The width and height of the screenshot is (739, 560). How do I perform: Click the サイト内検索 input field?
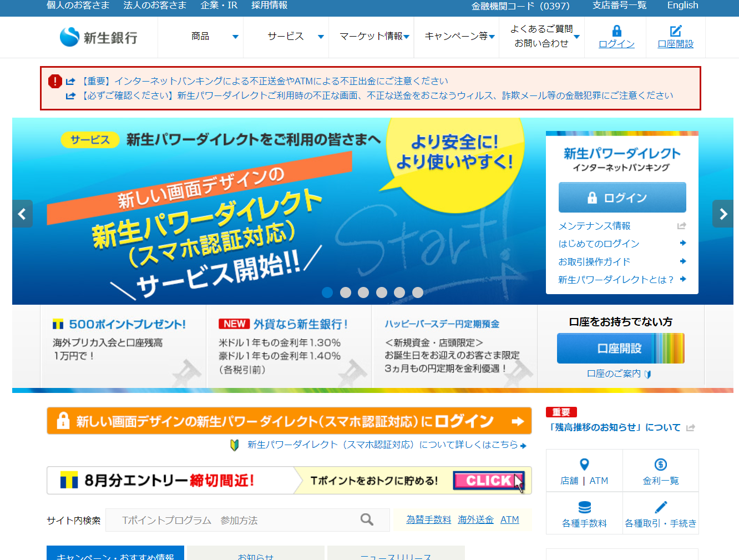tap(247, 520)
